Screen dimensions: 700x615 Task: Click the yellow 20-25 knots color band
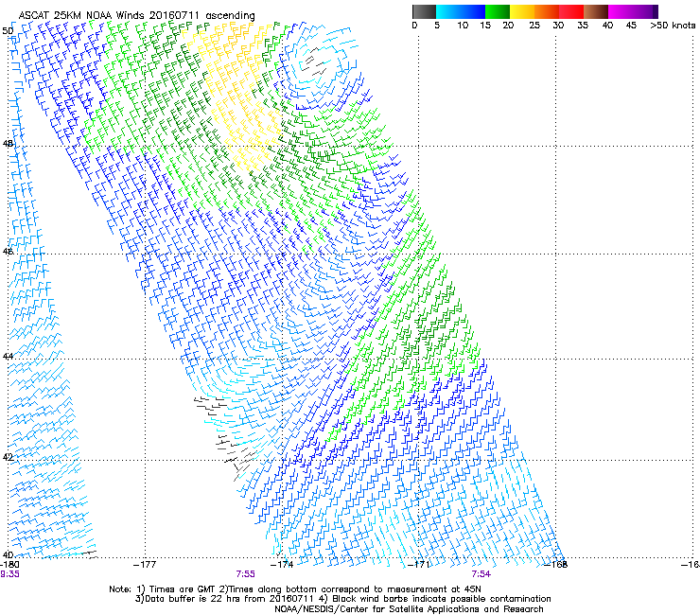click(522, 11)
